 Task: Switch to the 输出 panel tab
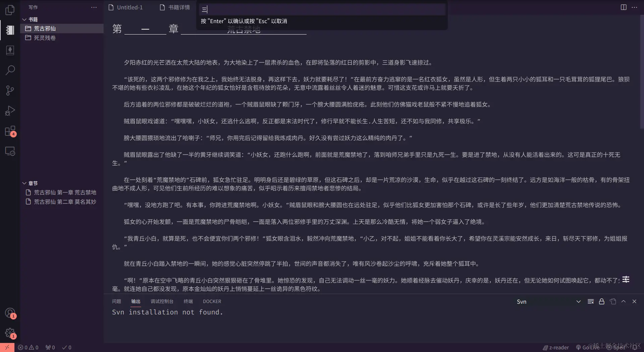(x=136, y=301)
